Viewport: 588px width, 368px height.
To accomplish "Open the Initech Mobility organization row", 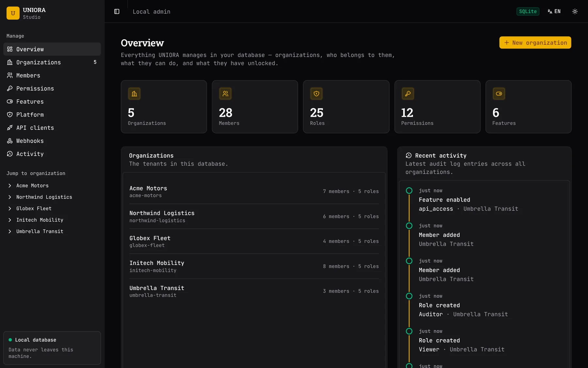I will (x=254, y=266).
